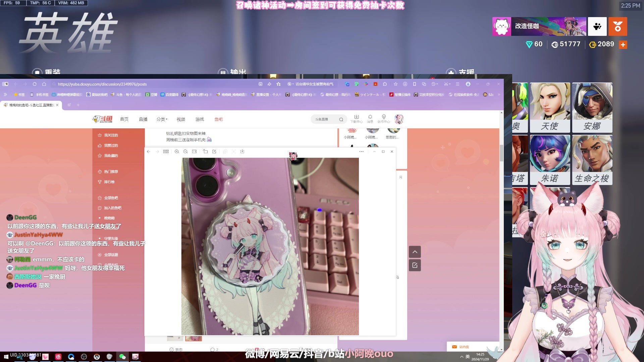Screen dimensions: 644x362
Task: Select the 游戏 nav item
Action: click(x=200, y=119)
